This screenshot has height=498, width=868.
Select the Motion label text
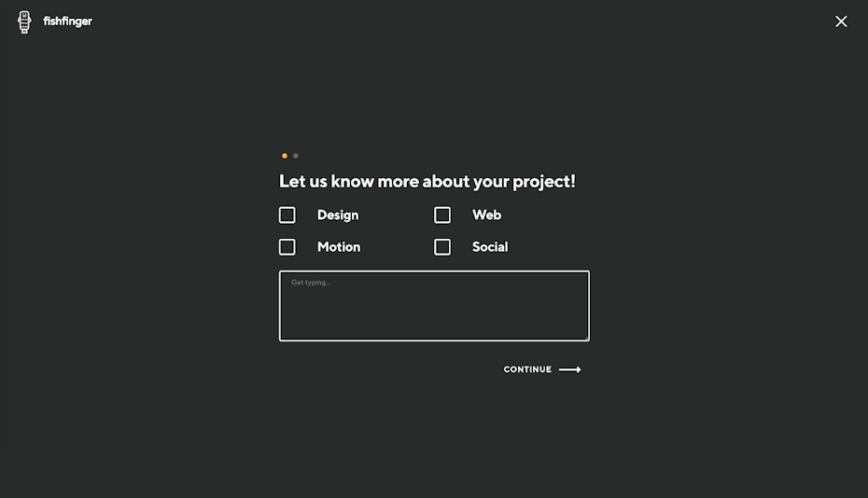point(339,247)
